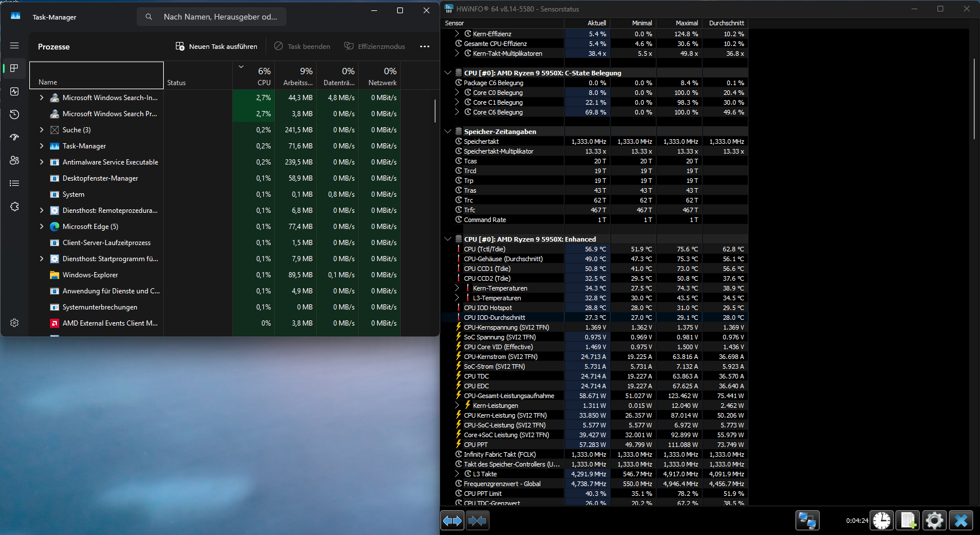Viewport: 980px width, 535px height.
Task: Expand Core C0 Belegung row in HWiNFO
Action: coord(457,93)
